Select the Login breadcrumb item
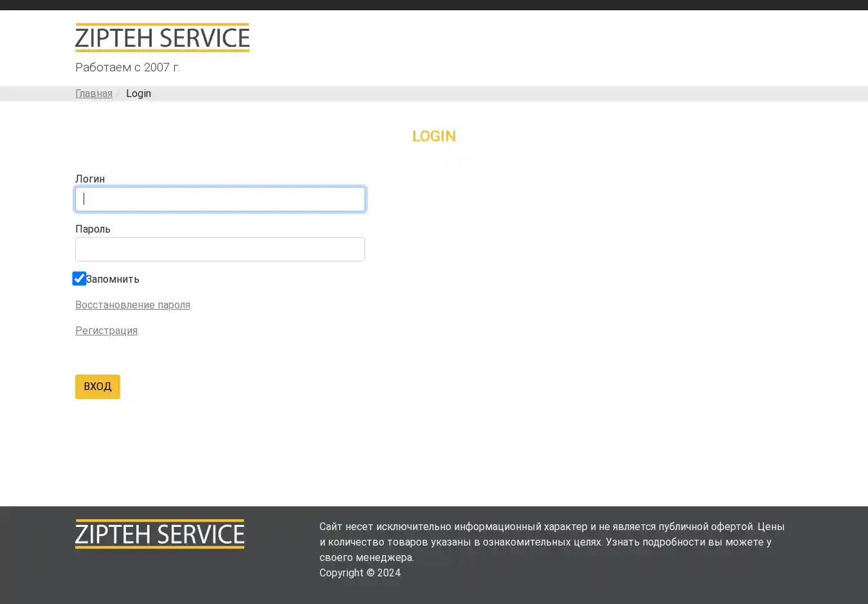The image size is (868, 604). coord(138,94)
